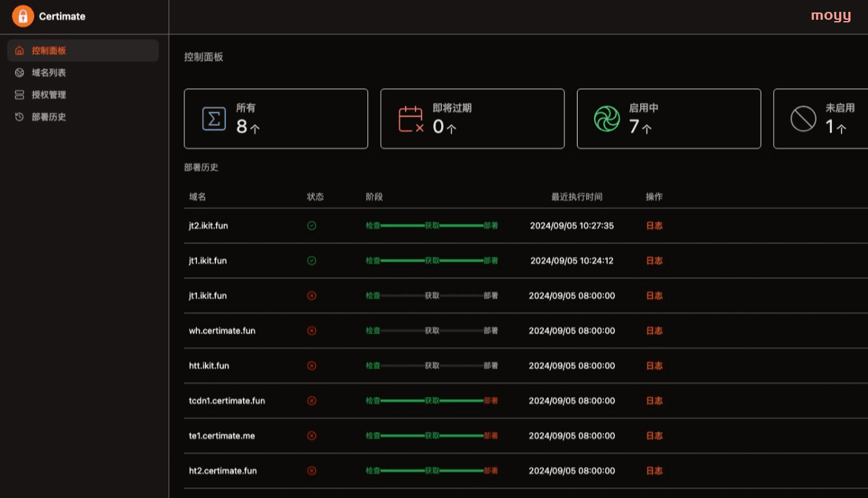Click timestamp 2024/09/05 10:27:35
The height and width of the screenshot is (498, 868).
(x=572, y=226)
